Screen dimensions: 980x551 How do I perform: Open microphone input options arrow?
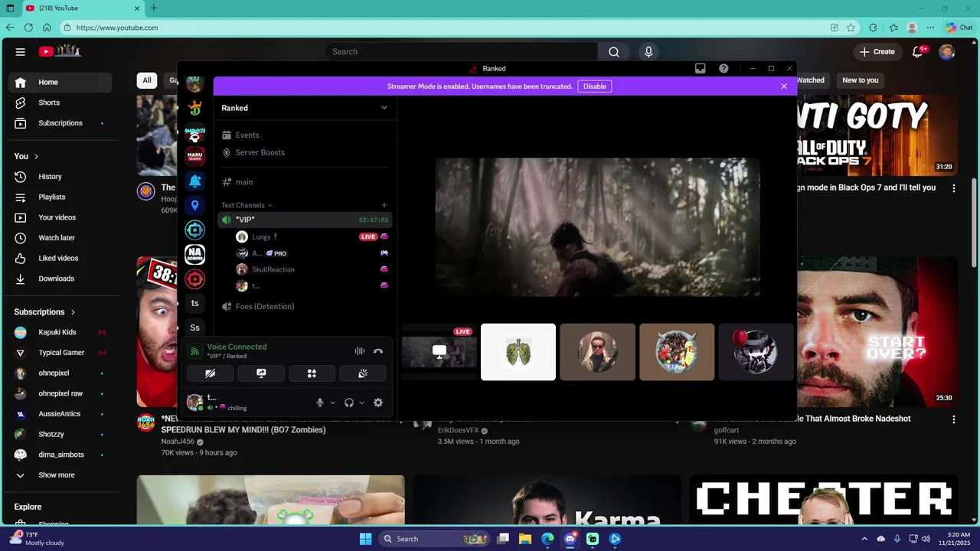pyautogui.click(x=332, y=403)
